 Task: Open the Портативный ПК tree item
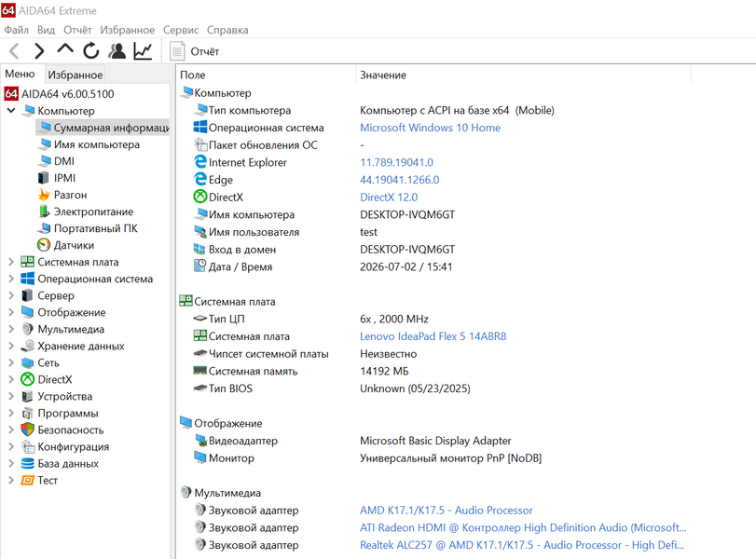pos(95,228)
